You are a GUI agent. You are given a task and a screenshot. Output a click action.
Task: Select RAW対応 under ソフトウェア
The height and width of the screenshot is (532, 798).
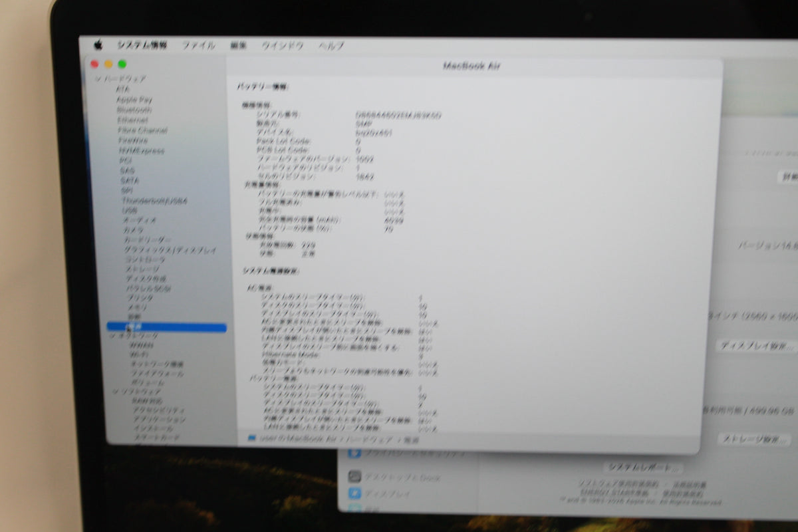coord(148,402)
